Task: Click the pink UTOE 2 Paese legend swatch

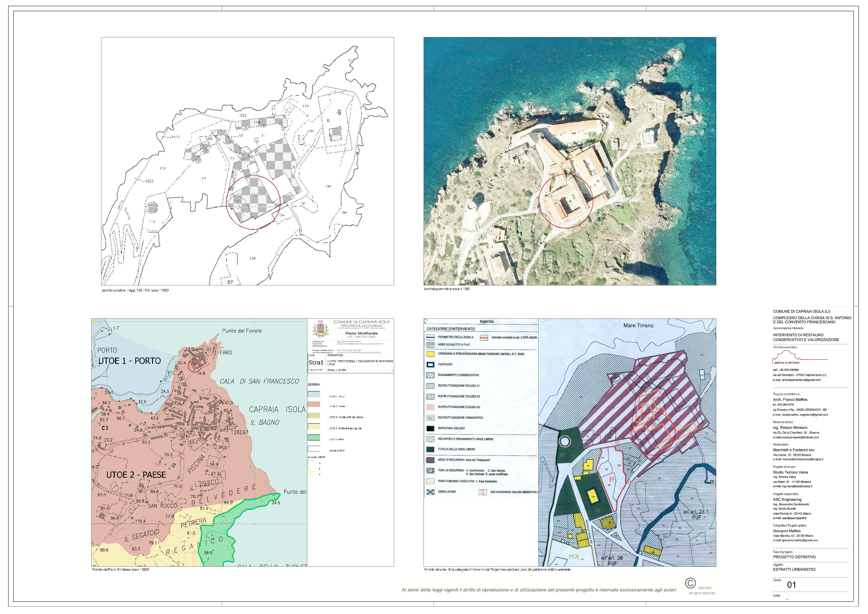Action: (313, 404)
